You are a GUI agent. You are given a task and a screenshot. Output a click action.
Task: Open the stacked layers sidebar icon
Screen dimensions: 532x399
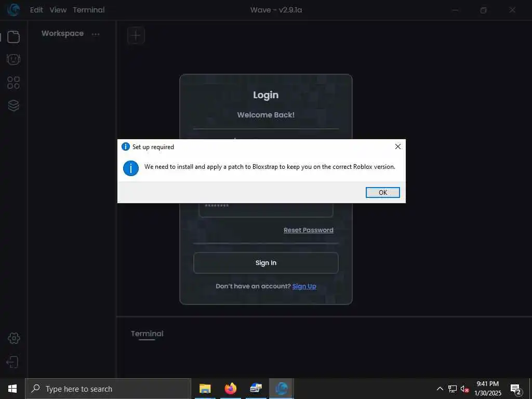point(14,105)
